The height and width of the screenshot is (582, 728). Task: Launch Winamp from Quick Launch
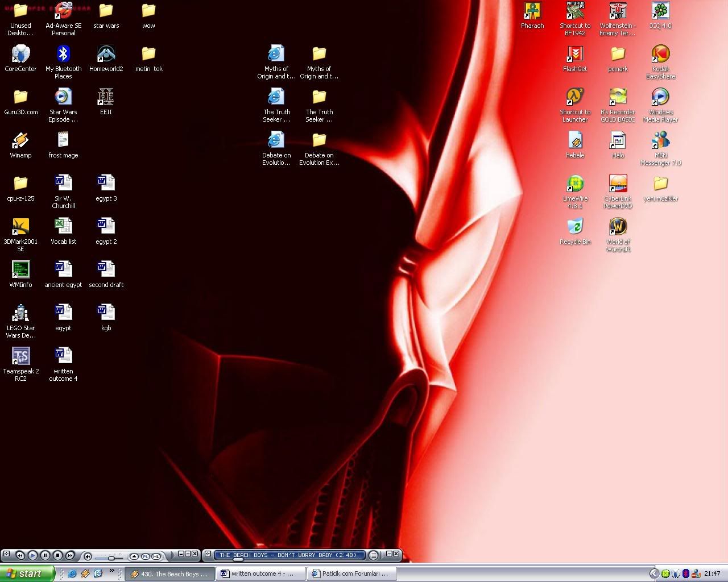(x=85, y=573)
